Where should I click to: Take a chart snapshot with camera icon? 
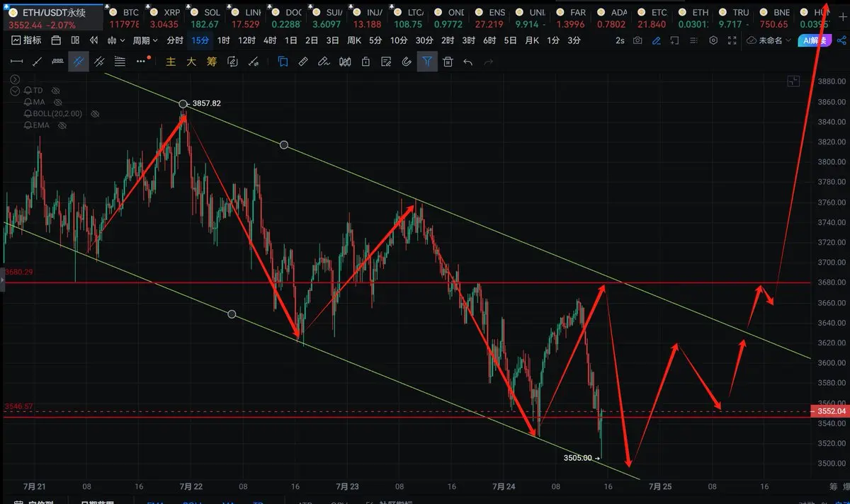click(x=638, y=40)
